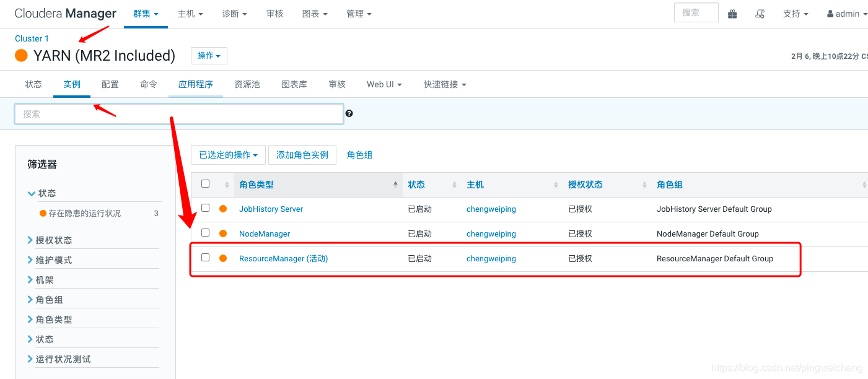Click sort arrow on 角色类型 column header
The height and width of the screenshot is (379, 868).
(395, 185)
